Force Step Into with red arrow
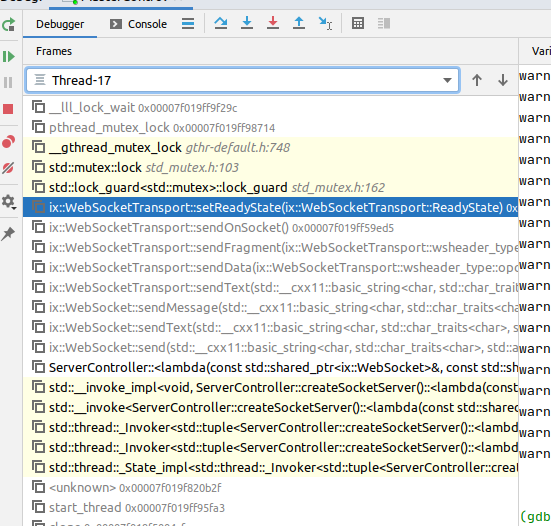Image resolution: width=551 pixels, height=526 pixels. 273,23
